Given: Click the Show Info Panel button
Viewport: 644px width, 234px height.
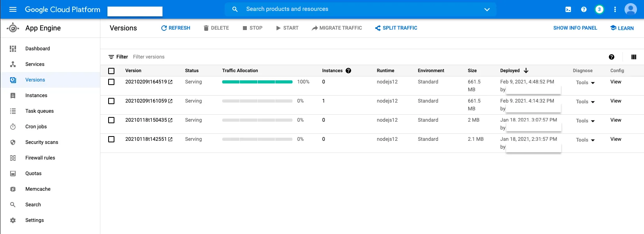Looking at the screenshot, I should pyautogui.click(x=575, y=28).
